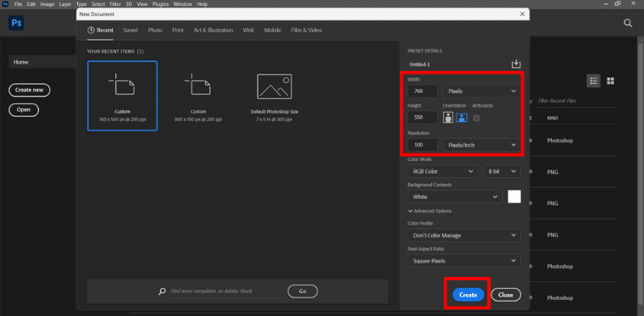Switch to the Photo tab

(x=155, y=30)
